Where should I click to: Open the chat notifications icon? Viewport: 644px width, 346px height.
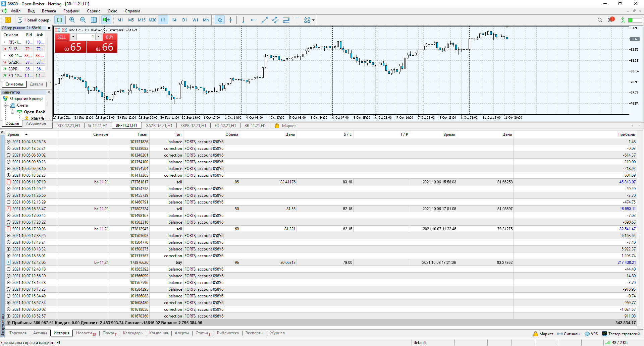611,20
